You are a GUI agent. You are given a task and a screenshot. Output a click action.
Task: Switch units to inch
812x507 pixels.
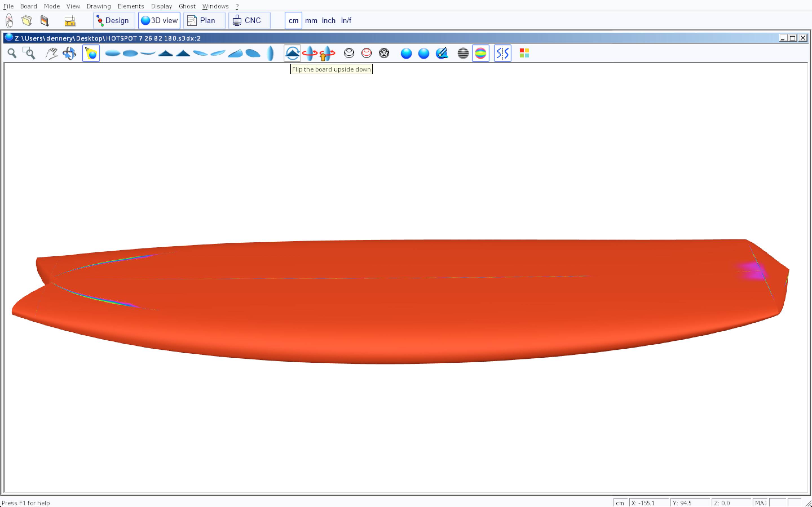click(x=328, y=21)
